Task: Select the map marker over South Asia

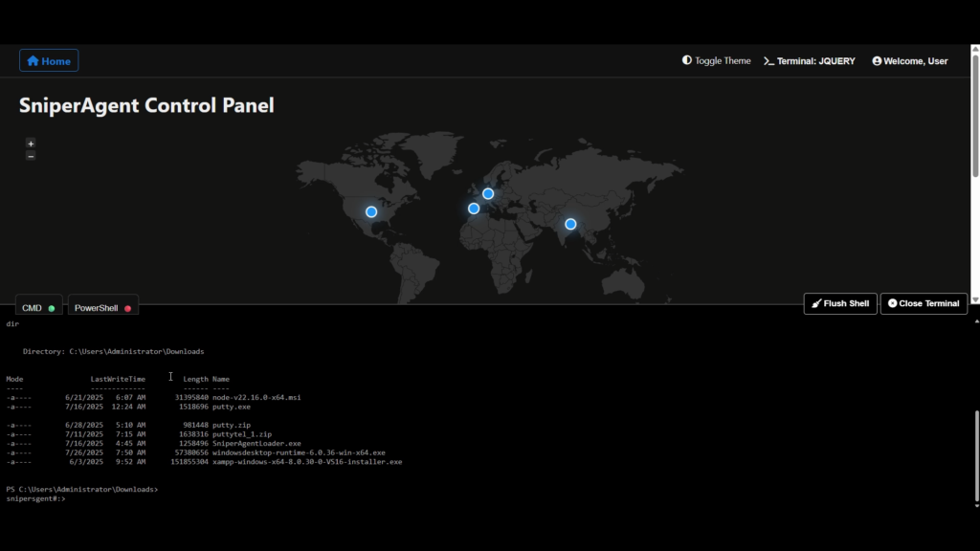Action: 570,224
